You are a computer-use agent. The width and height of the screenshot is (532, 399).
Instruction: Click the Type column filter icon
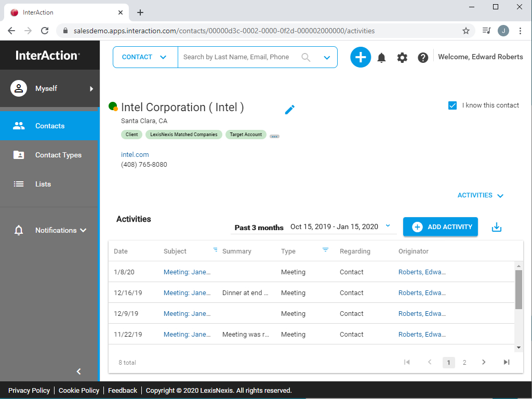click(325, 250)
